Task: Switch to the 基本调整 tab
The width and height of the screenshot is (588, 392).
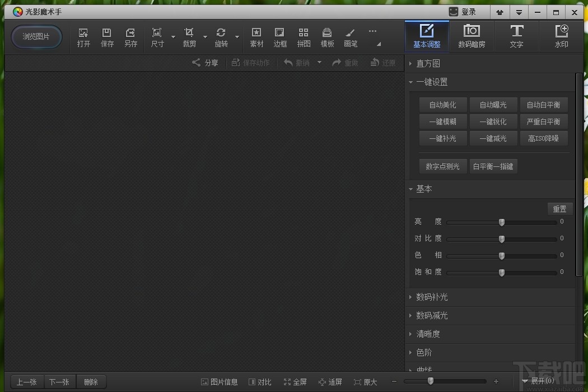Action: point(427,36)
